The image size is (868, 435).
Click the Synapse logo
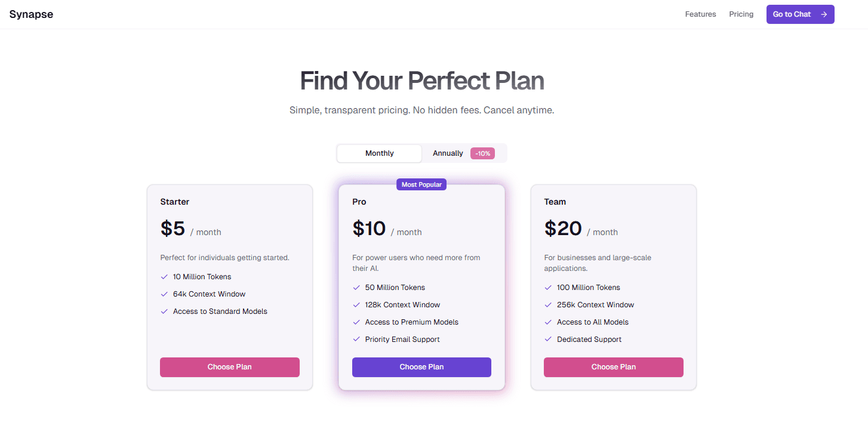pyautogui.click(x=31, y=14)
